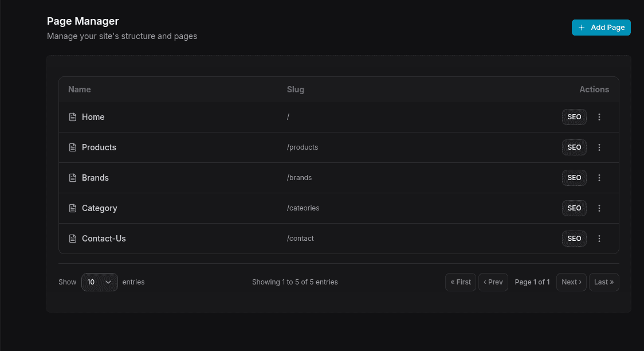Open SEO settings for the Contact-Us page
Screen dimensions: 644x351
pyautogui.click(x=574, y=239)
